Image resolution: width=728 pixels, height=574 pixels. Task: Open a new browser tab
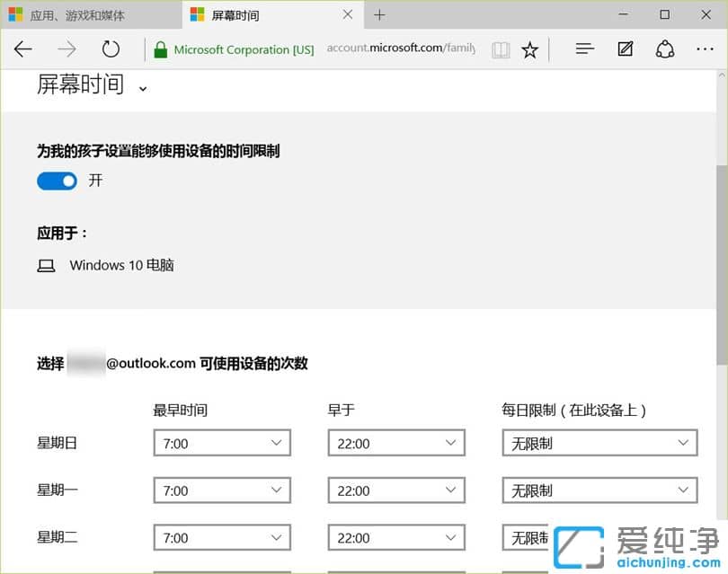click(379, 14)
